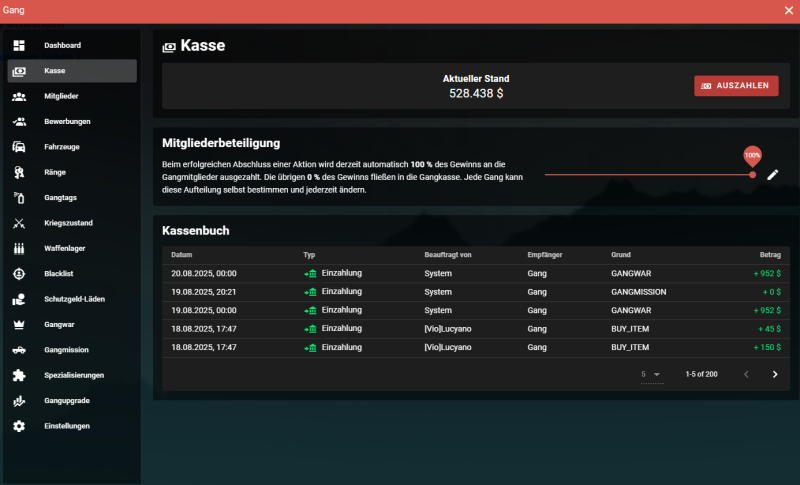Click the Gangwar crown icon
The image size is (800, 485).
pos(19,324)
